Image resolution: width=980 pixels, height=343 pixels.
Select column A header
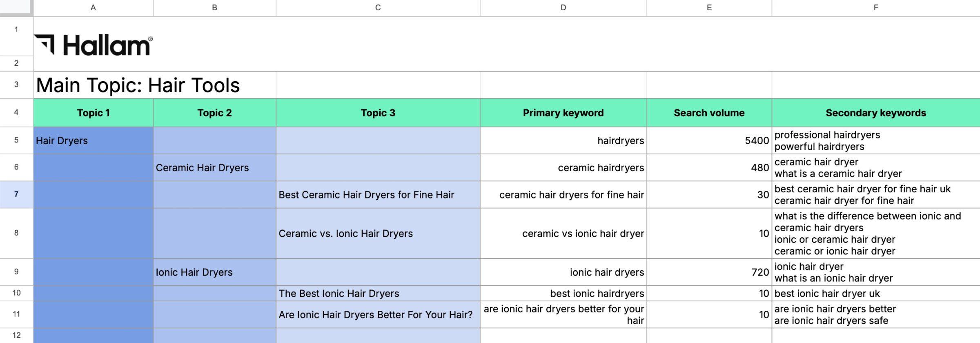pos(93,7)
